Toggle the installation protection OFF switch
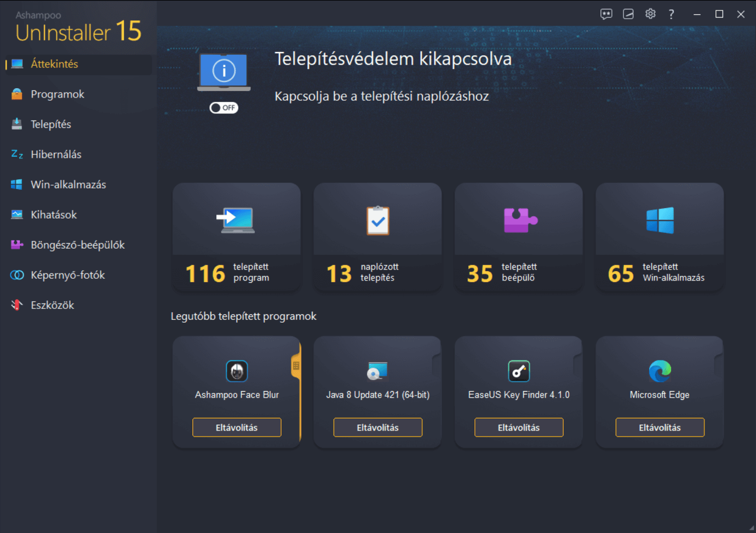 224,108
